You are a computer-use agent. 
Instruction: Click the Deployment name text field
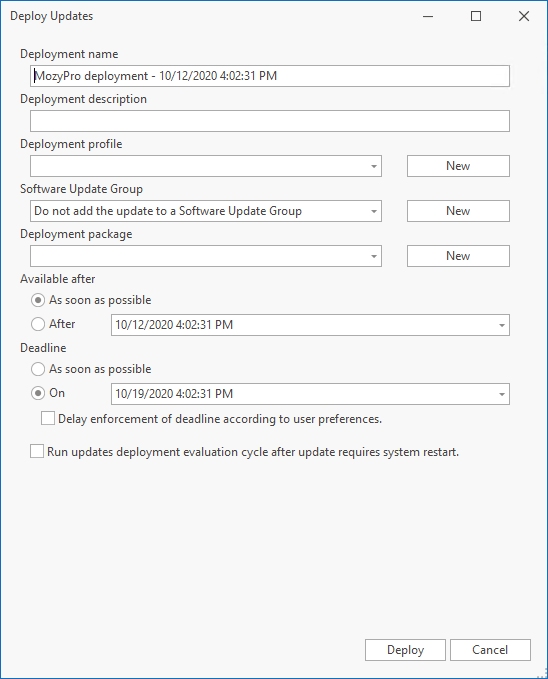[269, 76]
